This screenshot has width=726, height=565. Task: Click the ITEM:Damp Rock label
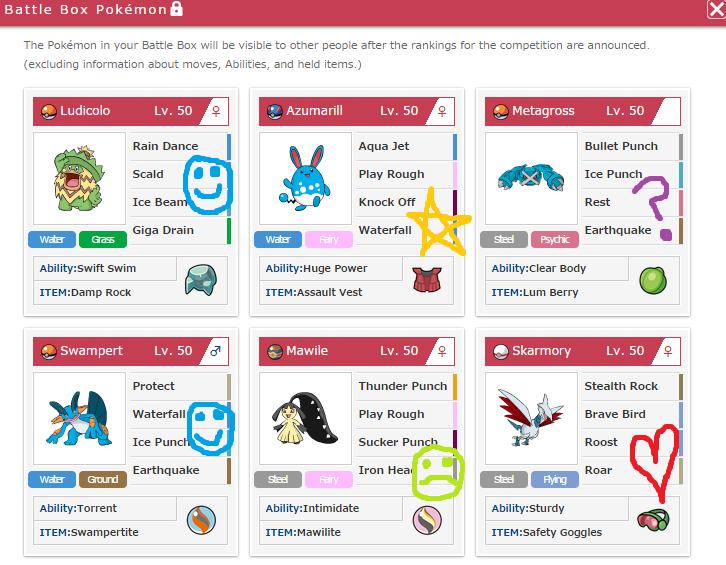point(85,293)
